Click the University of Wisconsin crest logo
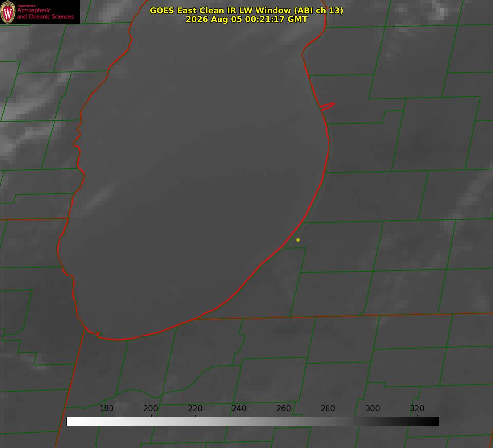 (8, 12)
